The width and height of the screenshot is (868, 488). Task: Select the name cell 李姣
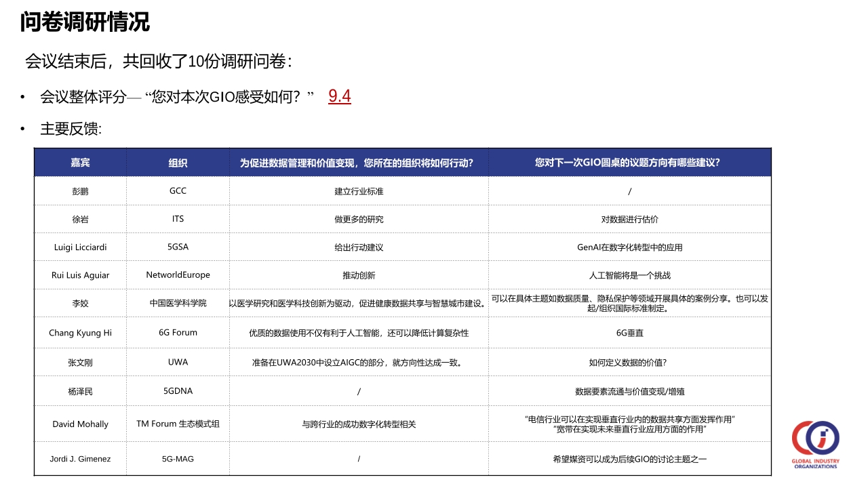point(80,303)
